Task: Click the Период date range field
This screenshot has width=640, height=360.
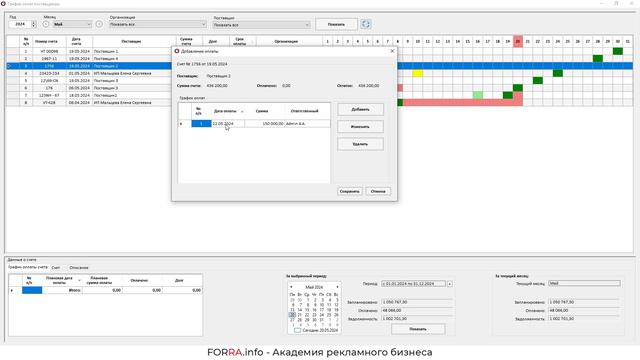Action: coord(413,284)
